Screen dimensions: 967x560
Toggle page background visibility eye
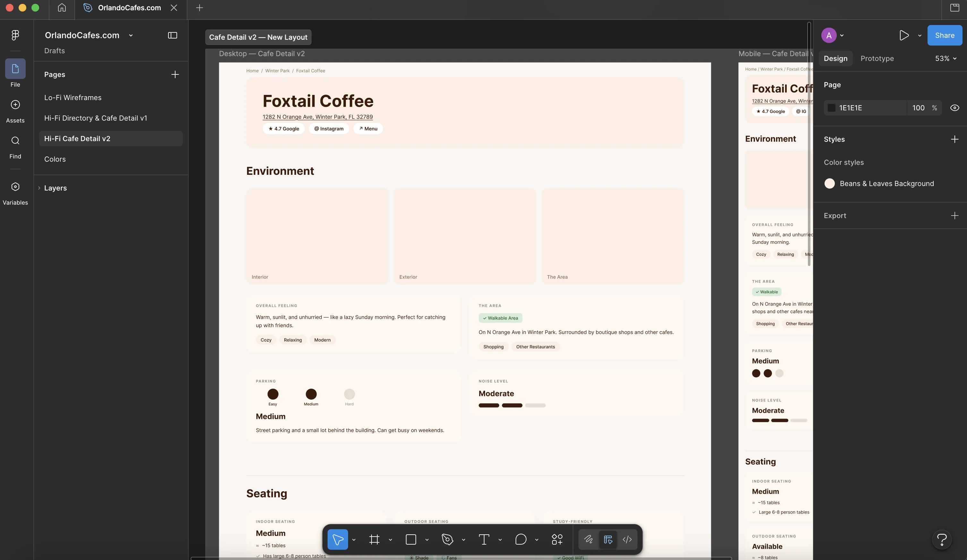click(954, 108)
